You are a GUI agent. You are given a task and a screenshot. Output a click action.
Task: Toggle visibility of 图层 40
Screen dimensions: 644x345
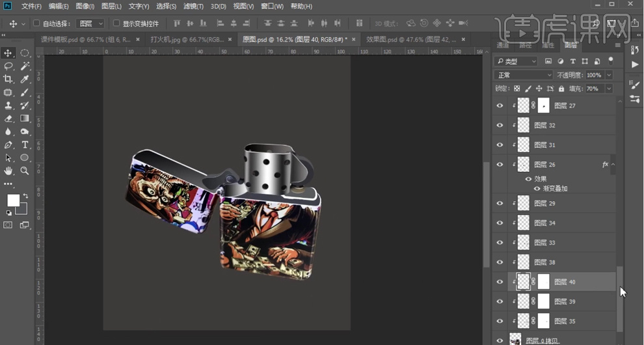(x=500, y=282)
